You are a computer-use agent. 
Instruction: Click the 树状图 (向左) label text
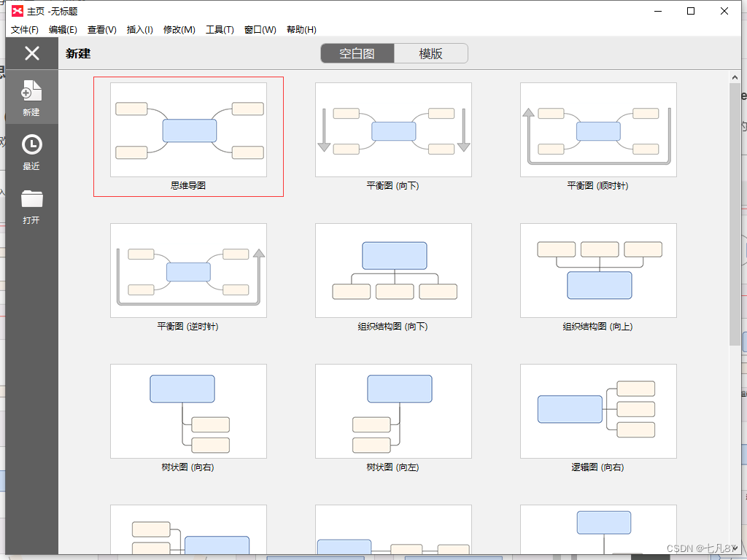[393, 467]
